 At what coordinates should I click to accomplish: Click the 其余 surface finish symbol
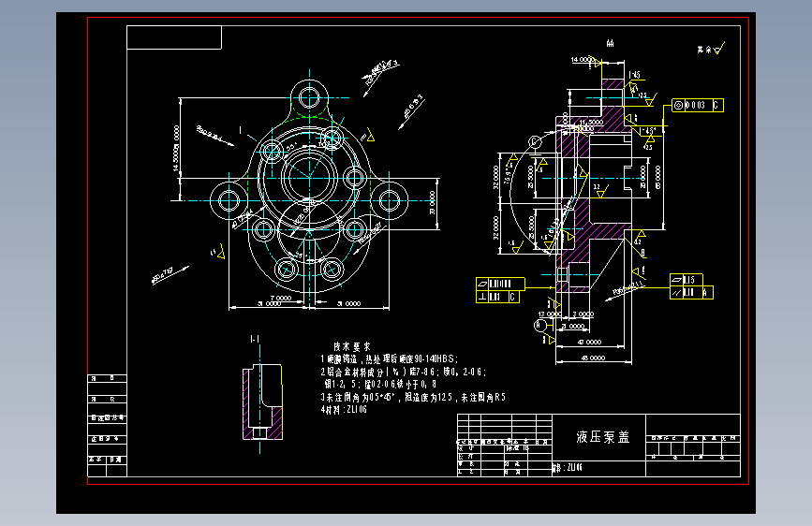[x=711, y=49]
